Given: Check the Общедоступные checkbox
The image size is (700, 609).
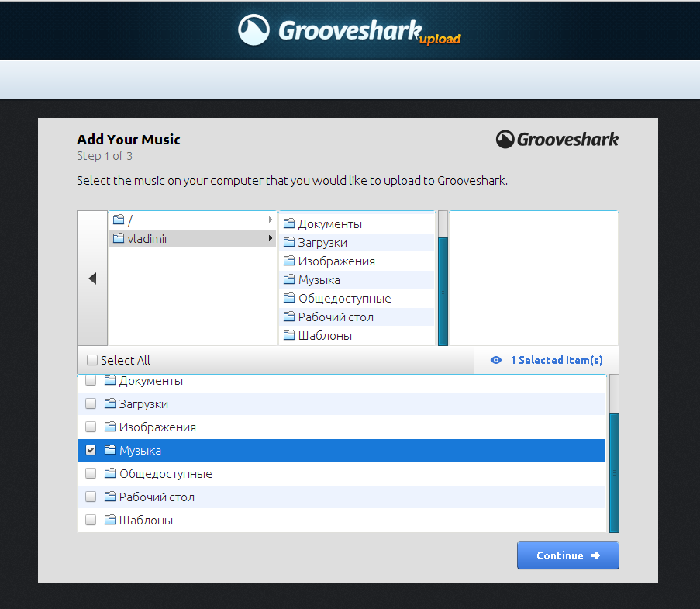Looking at the screenshot, I should point(91,473).
